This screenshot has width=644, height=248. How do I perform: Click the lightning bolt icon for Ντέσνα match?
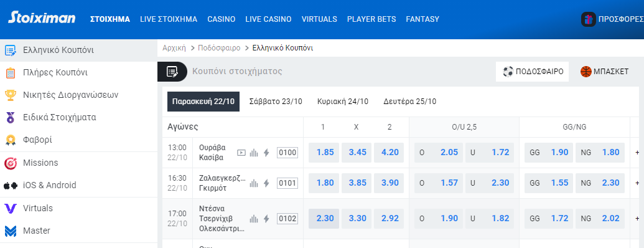tap(266, 218)
